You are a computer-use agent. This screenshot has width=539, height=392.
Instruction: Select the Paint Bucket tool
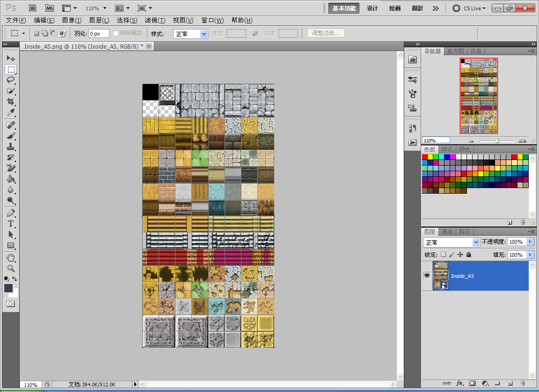click(x=11, y=179)
